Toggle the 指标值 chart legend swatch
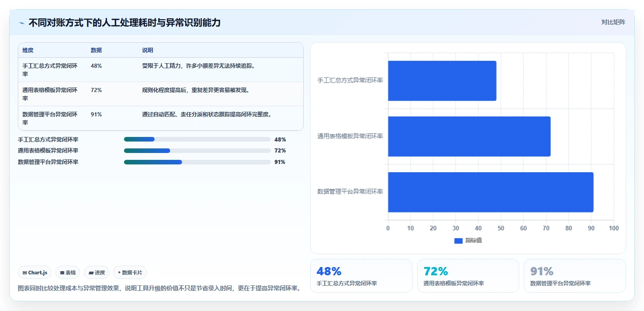This screenshot has width=644, height=311. coord(458,240)
